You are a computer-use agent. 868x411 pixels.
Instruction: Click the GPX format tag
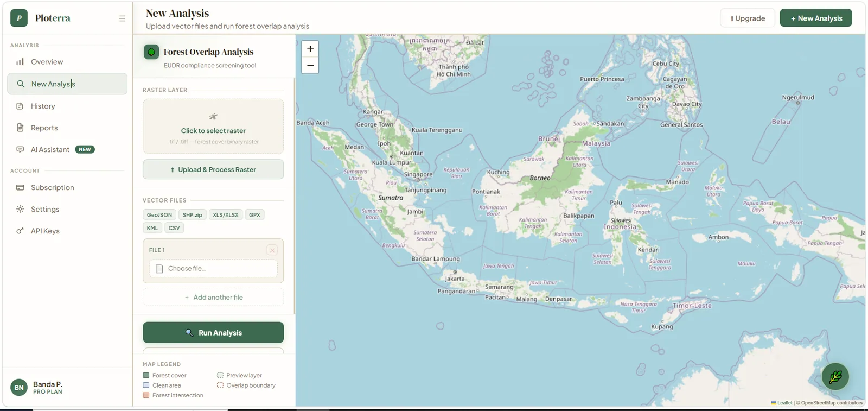254,215
